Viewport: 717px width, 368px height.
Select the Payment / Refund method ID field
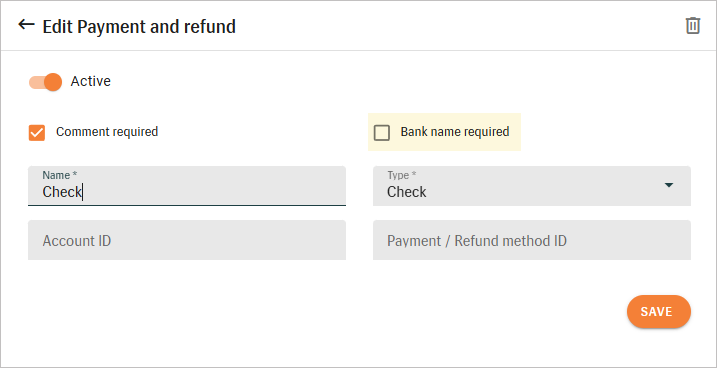pos(532,240)
